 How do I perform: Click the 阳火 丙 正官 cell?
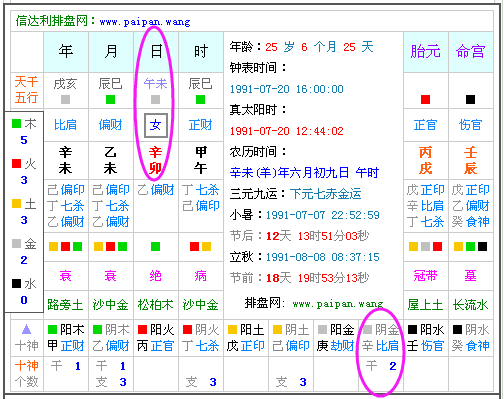click(x=156, y=338)
